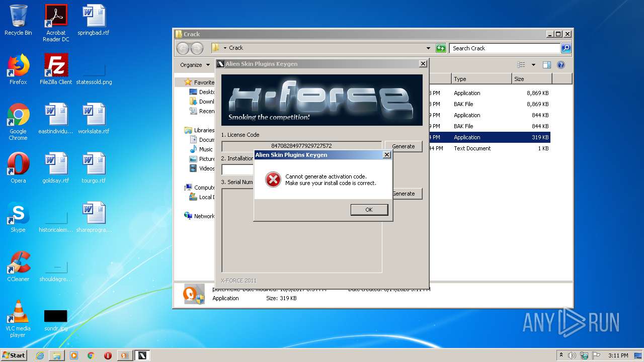
Task: Open the Windows Start menu
Action: tap(14, 355)
